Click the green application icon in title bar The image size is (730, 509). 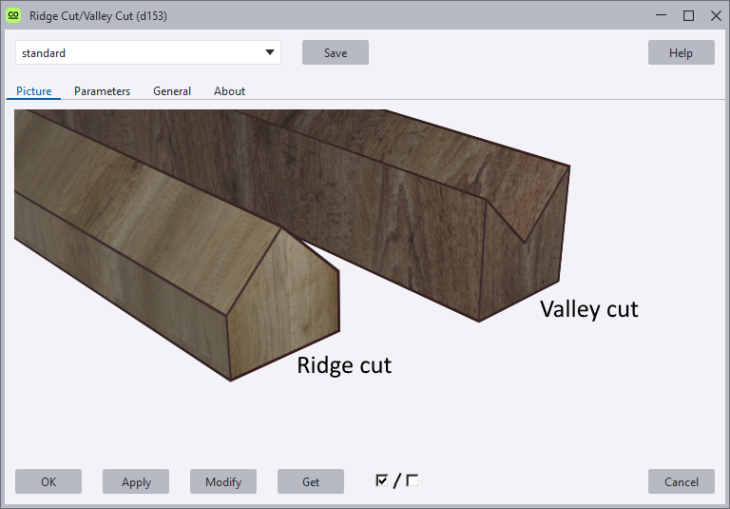click(x=14, y=15)
